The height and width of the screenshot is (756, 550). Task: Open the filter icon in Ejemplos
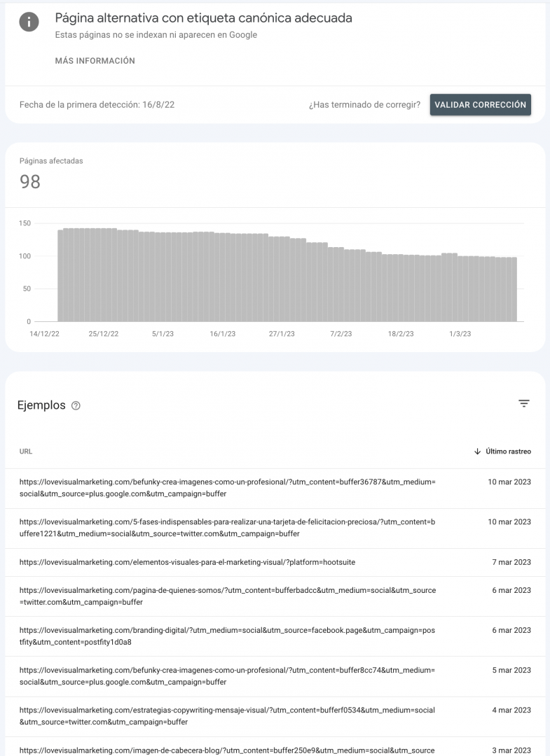point(523,404)
